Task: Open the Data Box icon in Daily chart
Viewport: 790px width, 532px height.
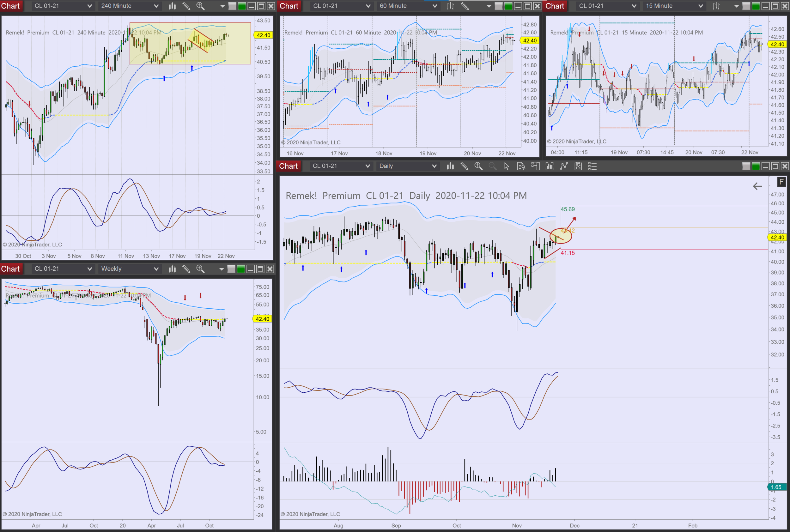Action: tap(521, 166)
